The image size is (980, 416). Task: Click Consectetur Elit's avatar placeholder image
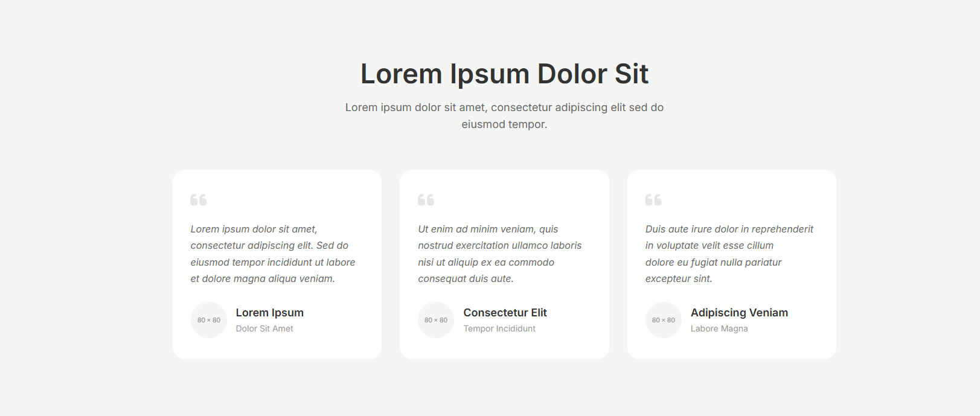pos(436,320)
